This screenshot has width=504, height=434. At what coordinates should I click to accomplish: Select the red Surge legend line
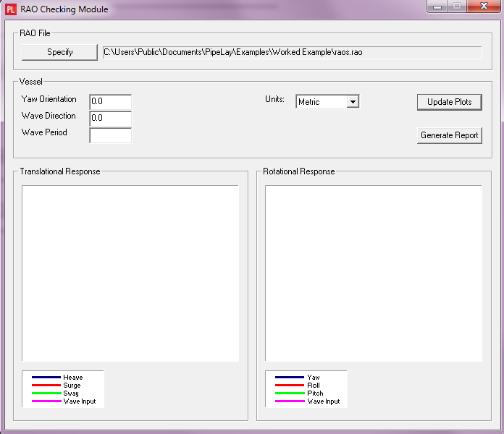(x=46, y=386)
